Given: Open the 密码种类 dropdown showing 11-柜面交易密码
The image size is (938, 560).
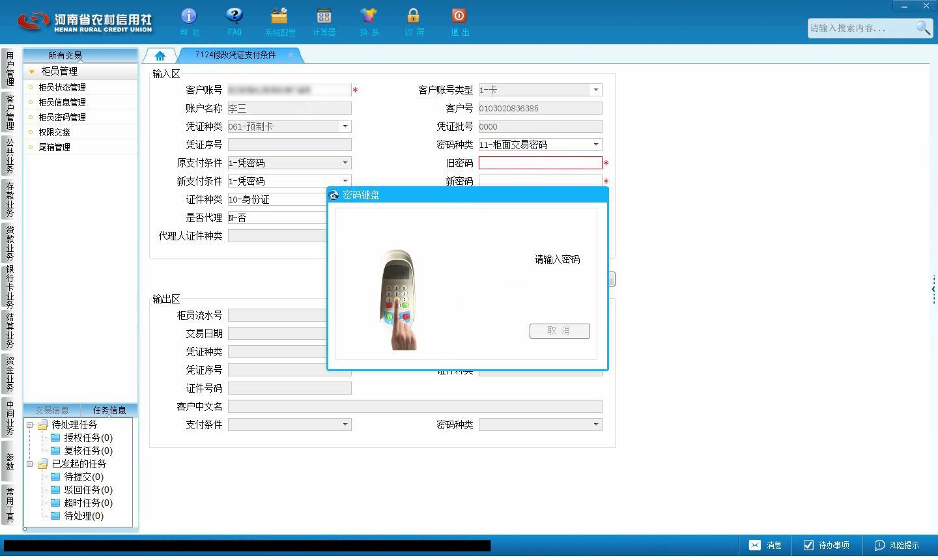Looking at the screenshot, I should point(595,145).
